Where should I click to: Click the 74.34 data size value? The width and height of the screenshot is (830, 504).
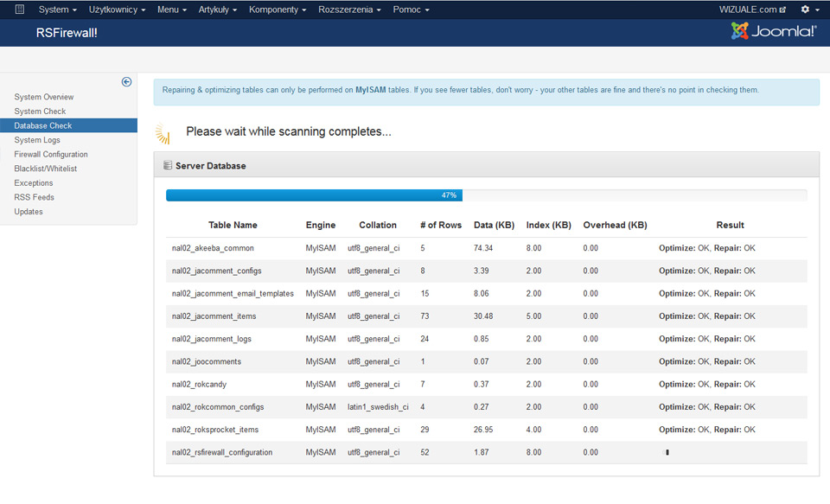coord(483,248)
